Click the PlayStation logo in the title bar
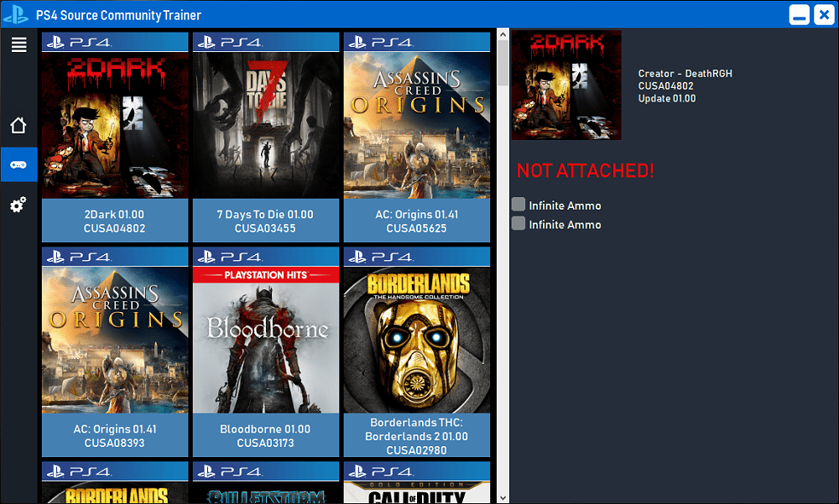This screenshot has width=839, height=504. (16, 14)
